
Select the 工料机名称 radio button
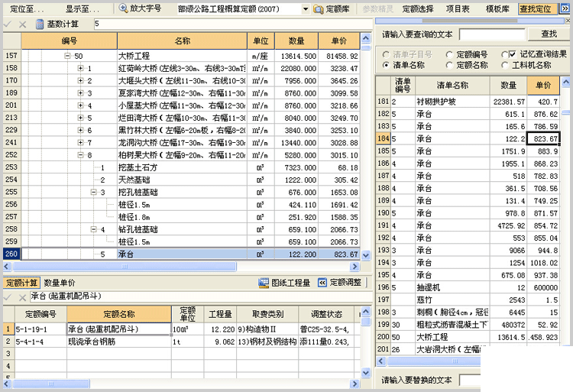[x=505, y=65]
